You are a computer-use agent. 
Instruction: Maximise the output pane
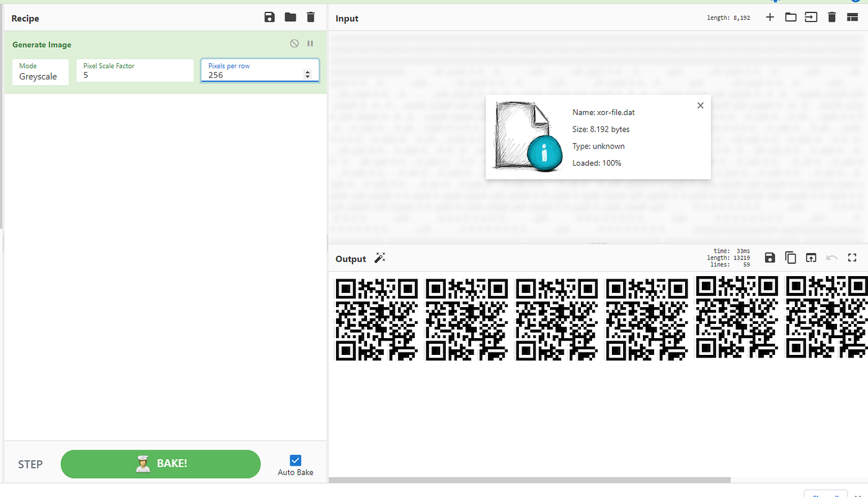pyautogui.click(x=852, y=257)
